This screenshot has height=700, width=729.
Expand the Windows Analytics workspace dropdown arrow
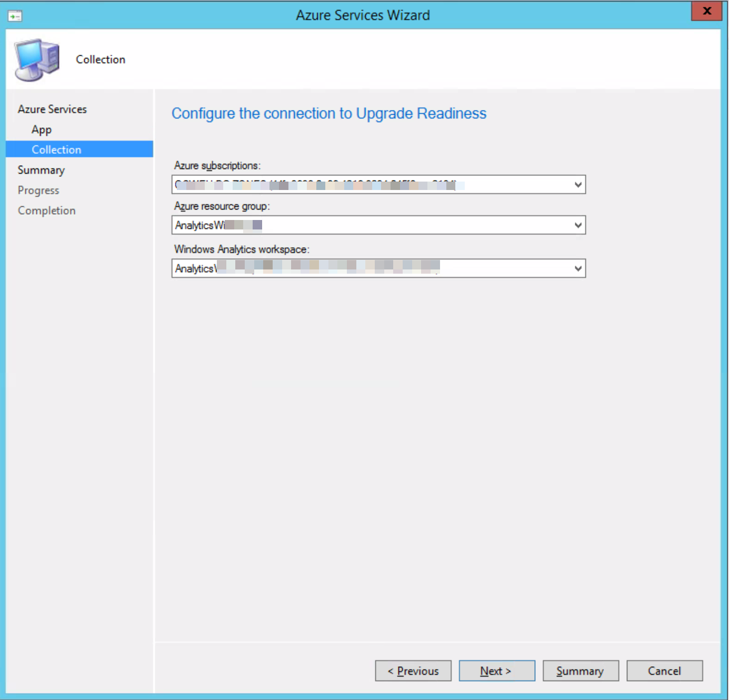coord(578,268)
